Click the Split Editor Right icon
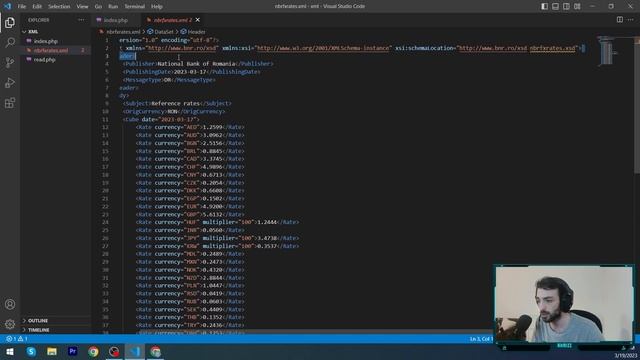 (x=620, y=20)
